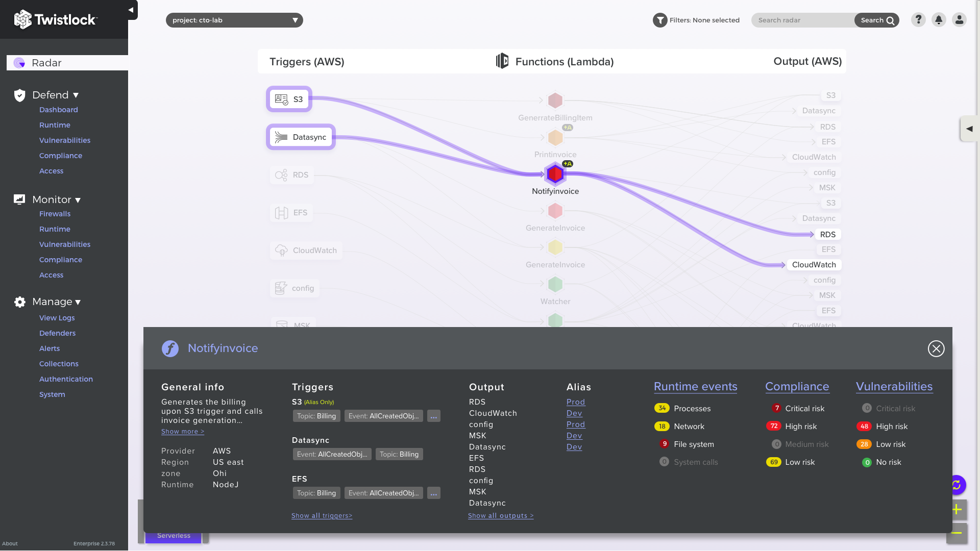Click the About link
Image resolution: width=980 pixels, height=551 pixels.
[x=10, y=544]
